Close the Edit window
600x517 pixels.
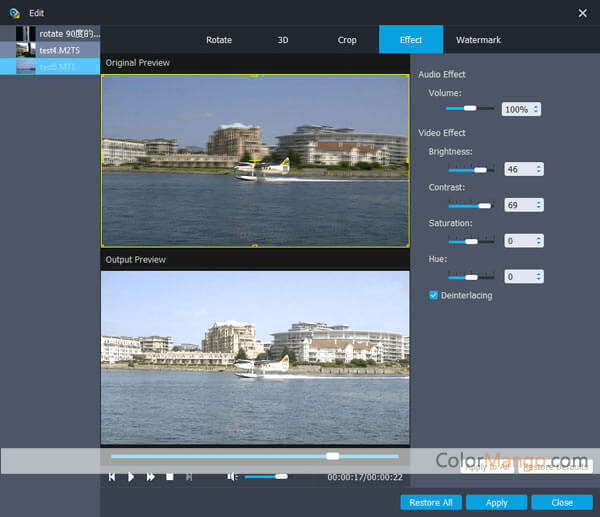pyautogui.click(x=583, y=12)
